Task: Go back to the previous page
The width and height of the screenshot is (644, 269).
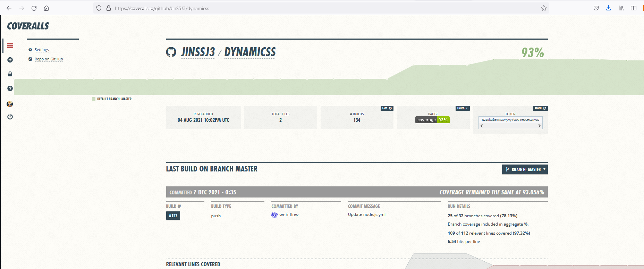Action: coord(9,8)
